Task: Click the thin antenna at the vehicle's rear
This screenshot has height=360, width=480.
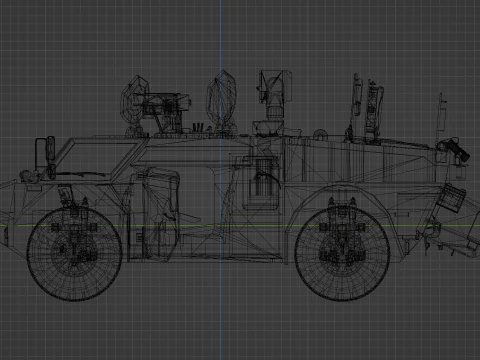Action: tap(441, 117)
